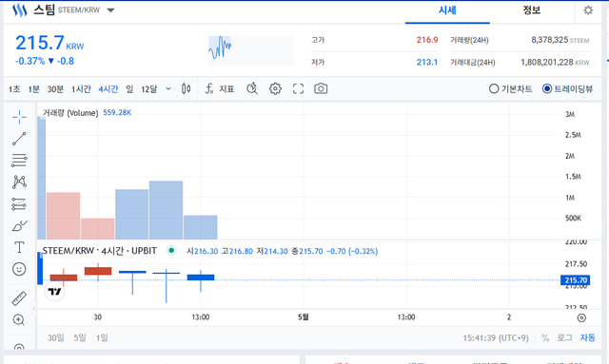Expand the time interval dropdown arrow
The image size is (609, 364).
click(x=168, y=89)
